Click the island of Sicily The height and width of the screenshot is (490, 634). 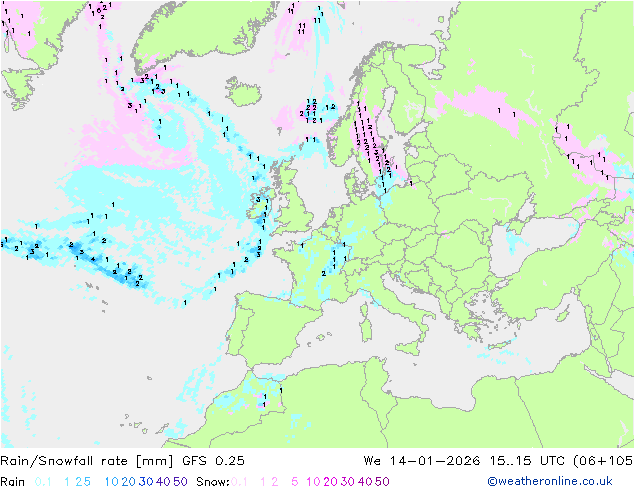tap(409, 348)
